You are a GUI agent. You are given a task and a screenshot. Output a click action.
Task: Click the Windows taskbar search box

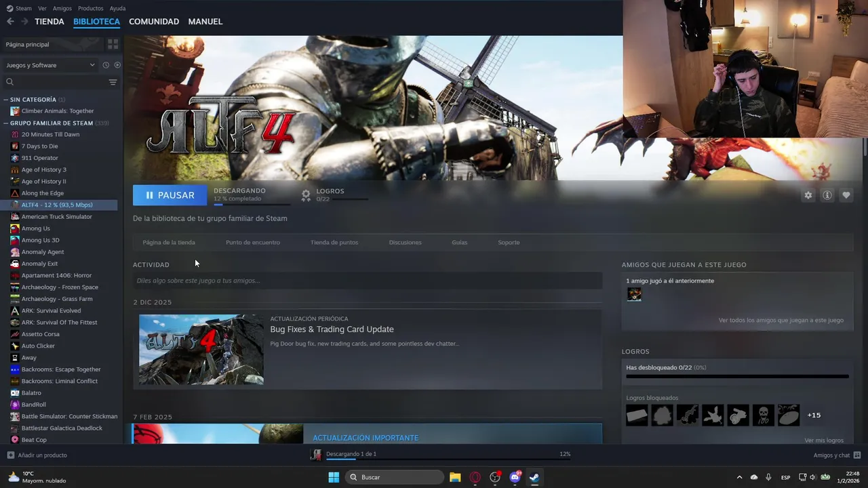click(x=395, y=477)
